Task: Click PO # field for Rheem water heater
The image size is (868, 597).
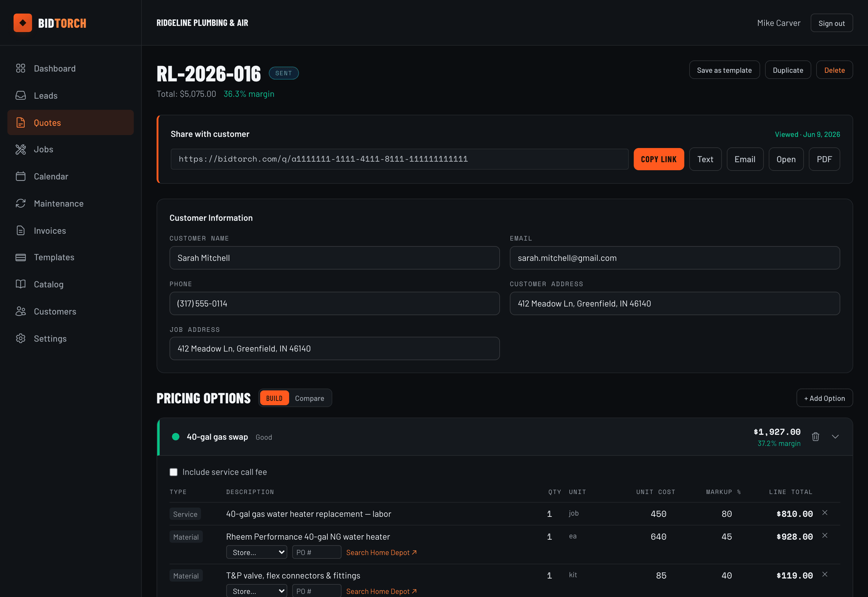Action: (x=316, y=552)
